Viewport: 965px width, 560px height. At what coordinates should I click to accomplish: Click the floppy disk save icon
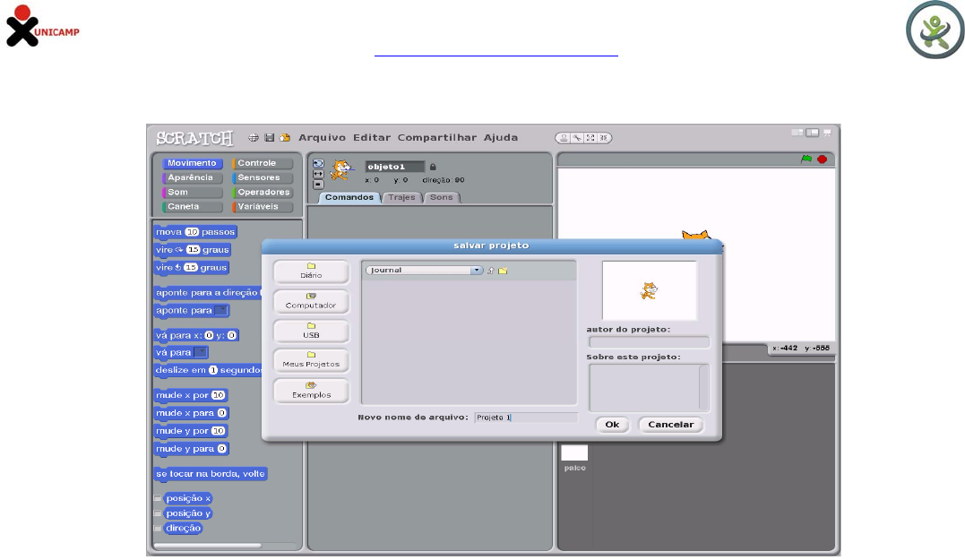[x=269, y=138]
